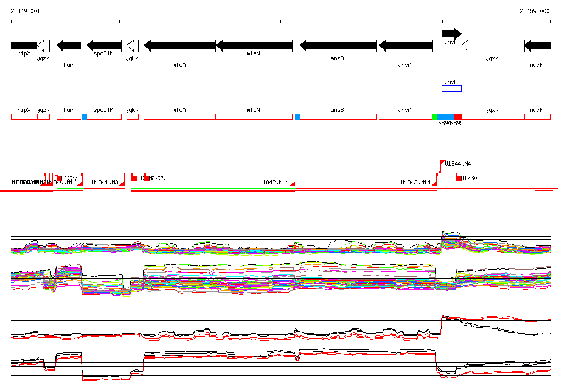Select the right-pointing ansR gene arrow

pos(452,33)
